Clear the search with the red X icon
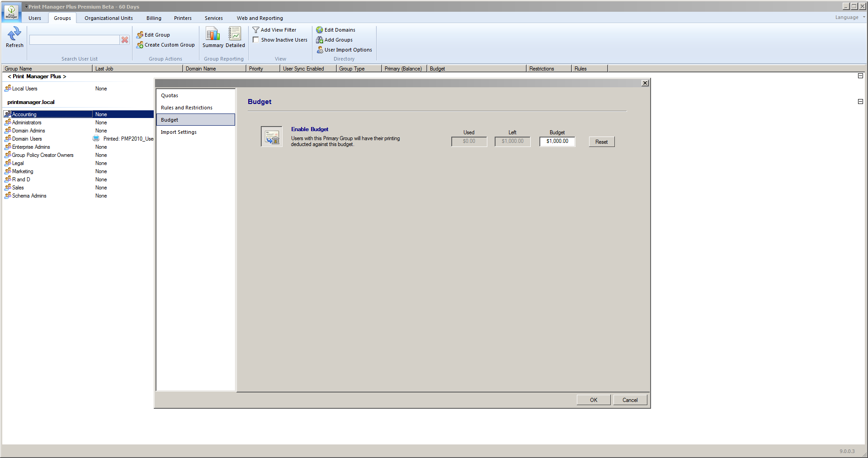Screen dimensions: 868x458 click(x=125, y=40)
